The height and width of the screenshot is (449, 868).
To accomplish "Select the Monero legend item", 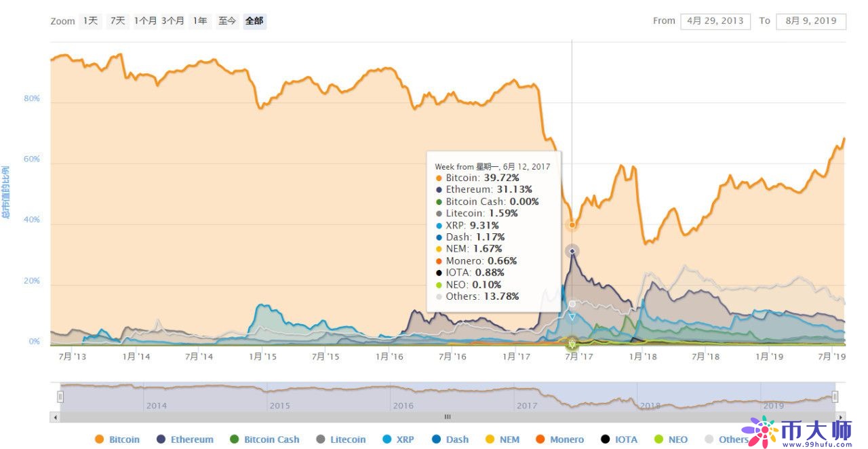I will click(x=560, y=439).
